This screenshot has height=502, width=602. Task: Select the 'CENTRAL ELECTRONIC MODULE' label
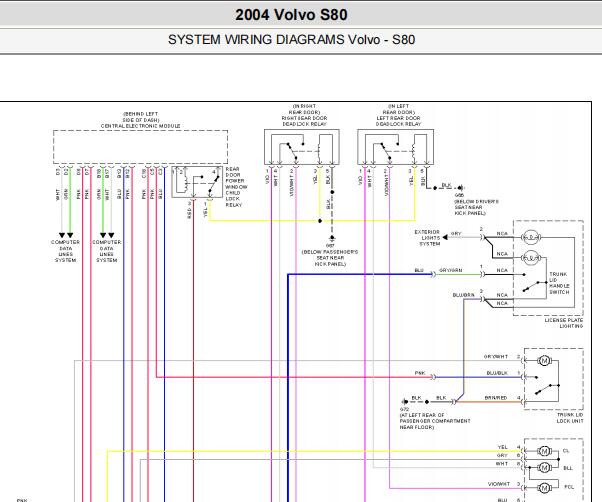click(141, 126)
